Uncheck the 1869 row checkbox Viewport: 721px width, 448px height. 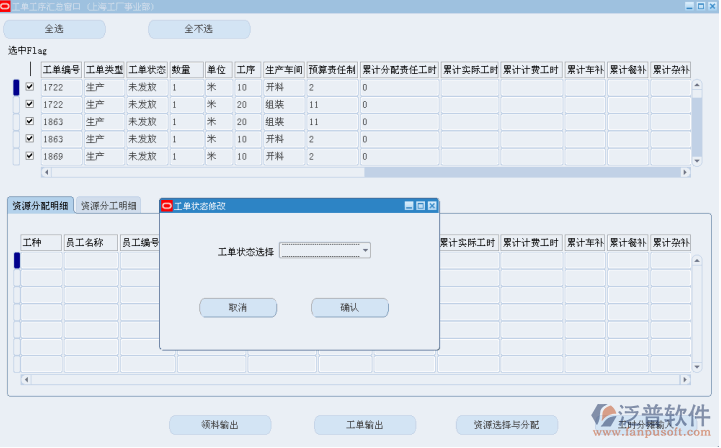29,156
